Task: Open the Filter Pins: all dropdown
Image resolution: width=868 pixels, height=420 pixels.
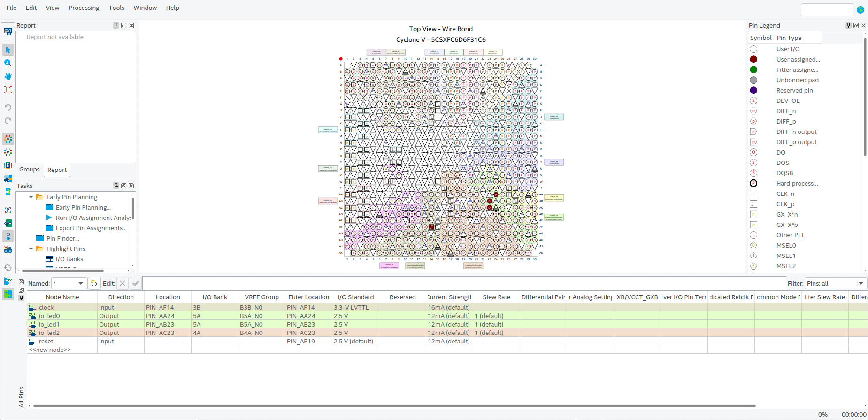Action: click(x=836, y=283)
